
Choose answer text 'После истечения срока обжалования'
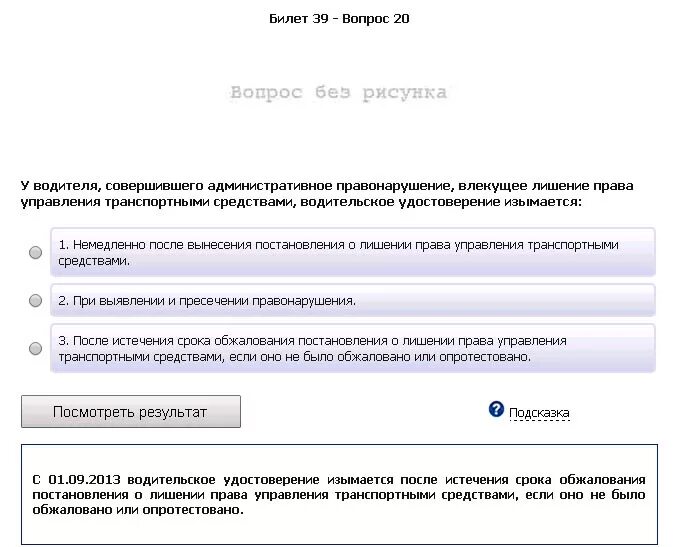click(x=353, y=348)
